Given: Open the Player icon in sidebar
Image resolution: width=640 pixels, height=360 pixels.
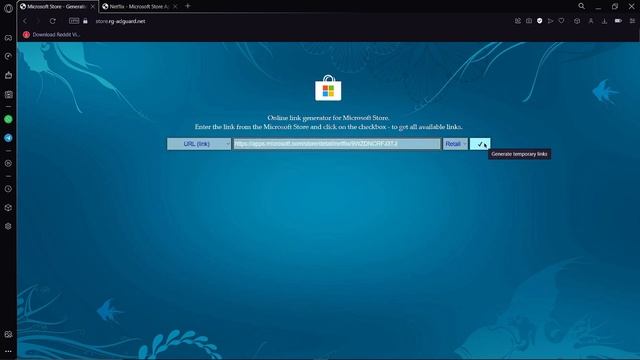Looking at the screenshot, I should [8, 163].
